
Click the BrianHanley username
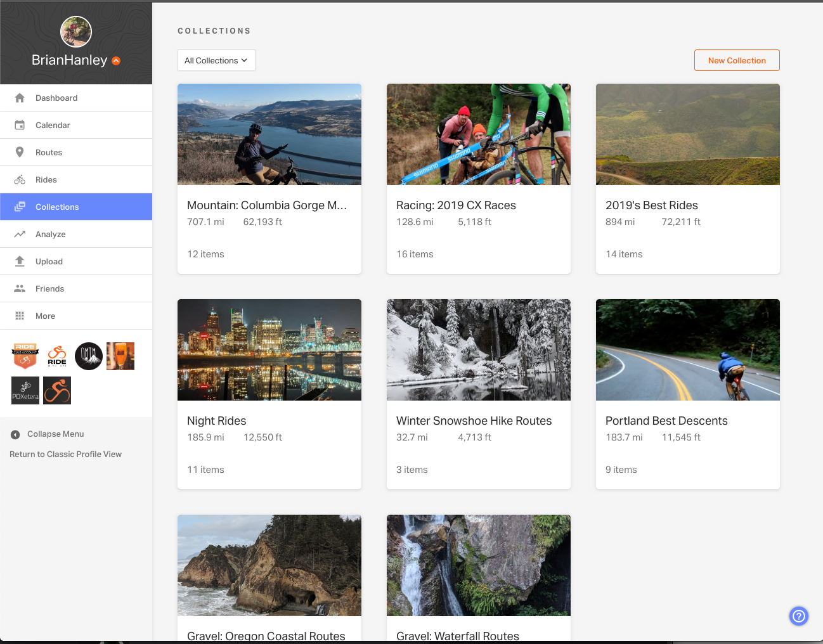point(70,60)
